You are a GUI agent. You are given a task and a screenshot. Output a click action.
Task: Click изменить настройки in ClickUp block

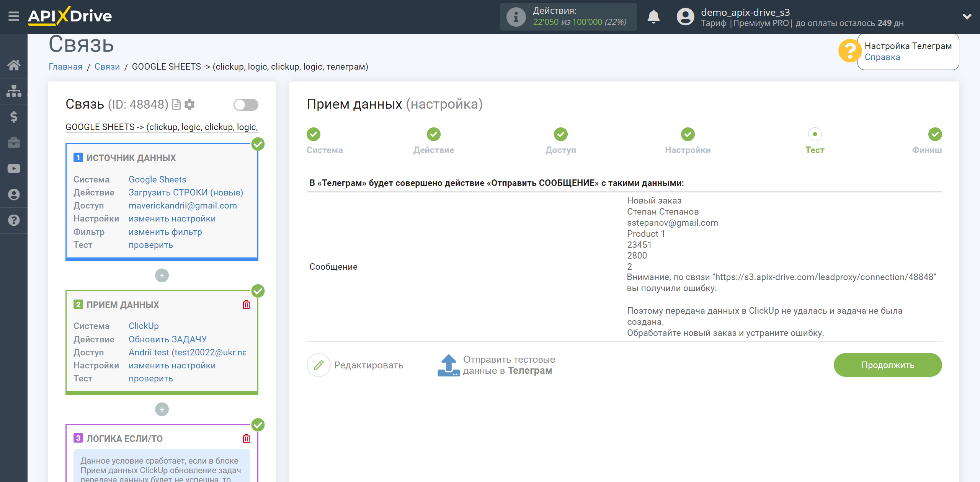[x=172, y=365]
